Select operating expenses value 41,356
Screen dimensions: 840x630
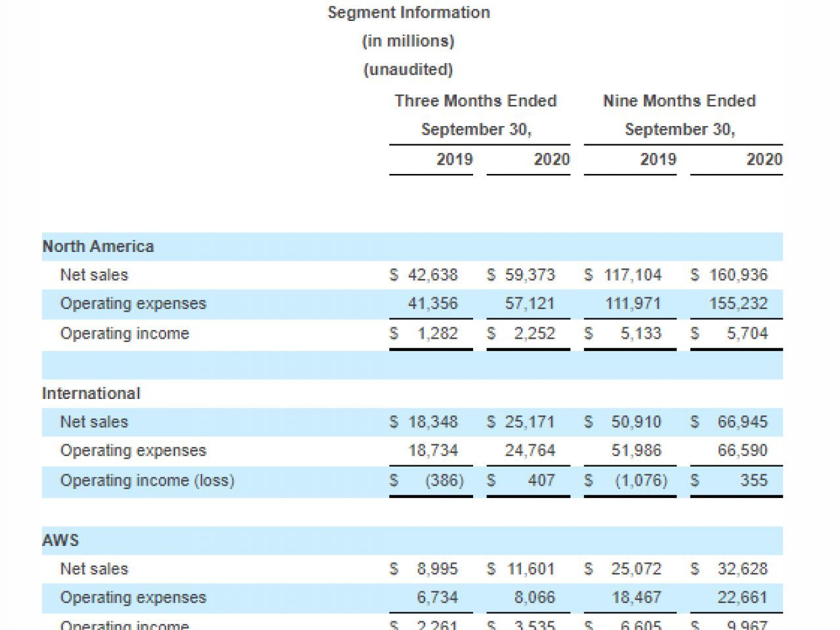(433, 304)
